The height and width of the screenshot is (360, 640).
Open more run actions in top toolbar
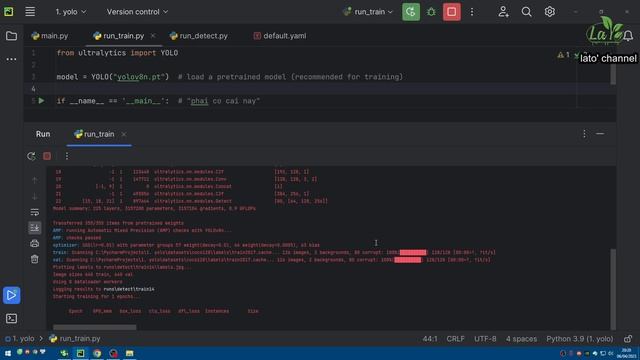coord(472,12)
